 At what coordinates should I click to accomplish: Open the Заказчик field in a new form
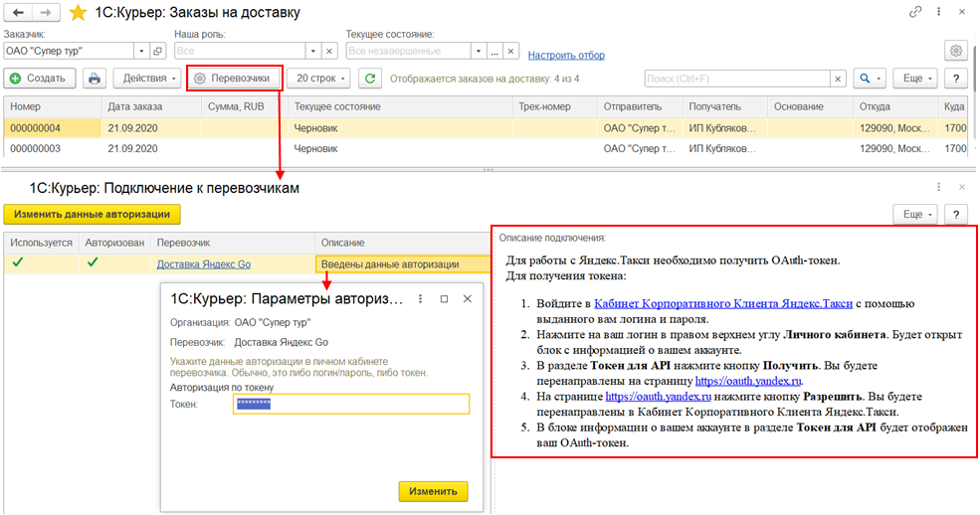(x=158, y=51)
